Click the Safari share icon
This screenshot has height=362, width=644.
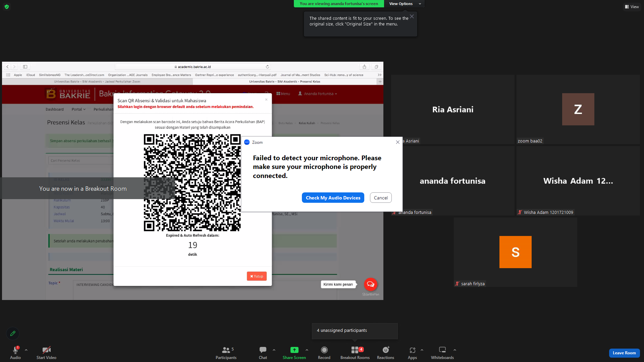coord(364,67)
